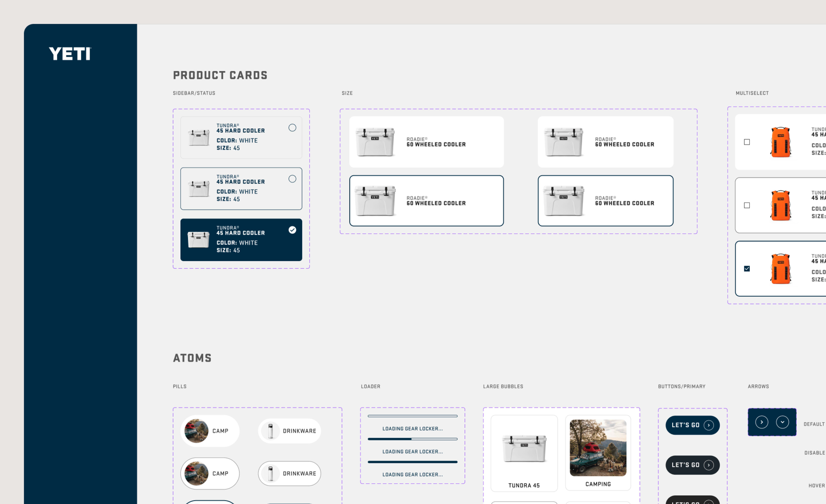Click the SIZE section label
Image resolution: width=826 pixels, height=504 pixels.
coord(347,93)
